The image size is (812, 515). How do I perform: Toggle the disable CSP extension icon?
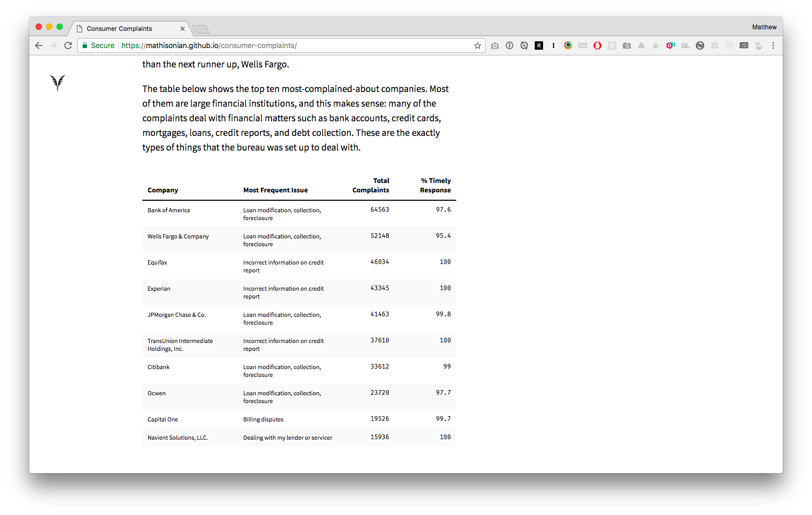point(700,45)
